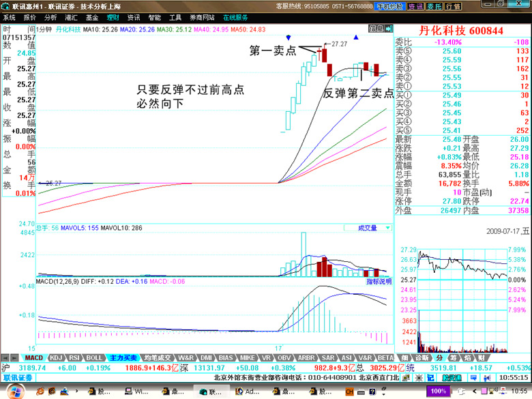The width and height of the screenshot is (532, 399).
Task: Click the first status bar icon left of 记
Action: pos(407,378)
